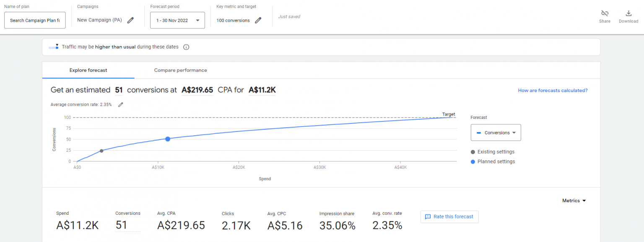The width and height of the screenshot is (644, 242).
Task: Click the Search Campaign Plan name field
Action: click(35, 20)
